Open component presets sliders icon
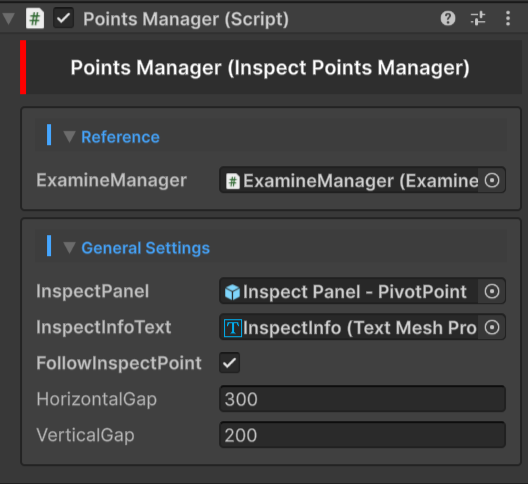The width and height of the screenshot is (528, 484). click(x=478, y=19)
